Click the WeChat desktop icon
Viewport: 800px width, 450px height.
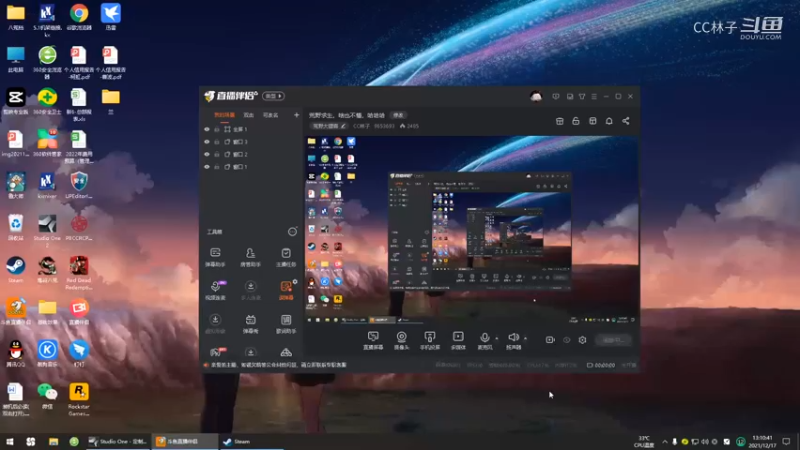(x=47, y=395)
